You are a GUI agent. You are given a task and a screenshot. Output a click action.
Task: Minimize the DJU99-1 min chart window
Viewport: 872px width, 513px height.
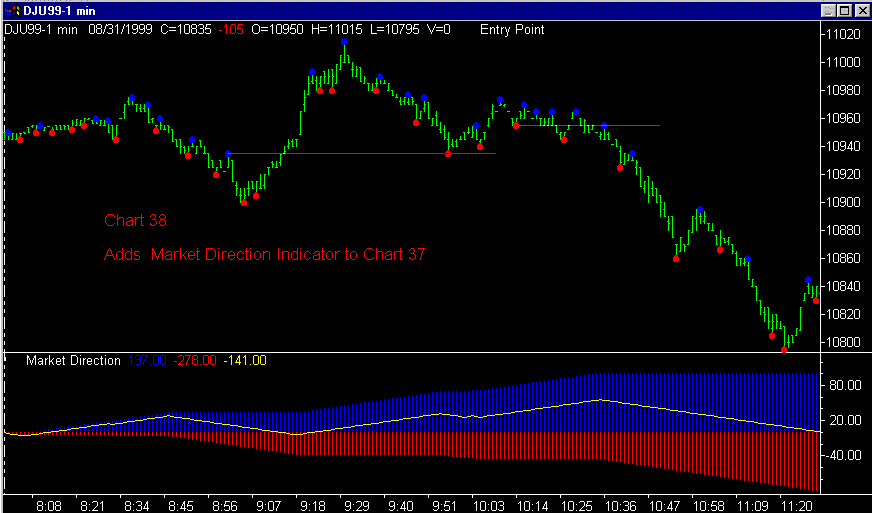click(x=829, y=11)
